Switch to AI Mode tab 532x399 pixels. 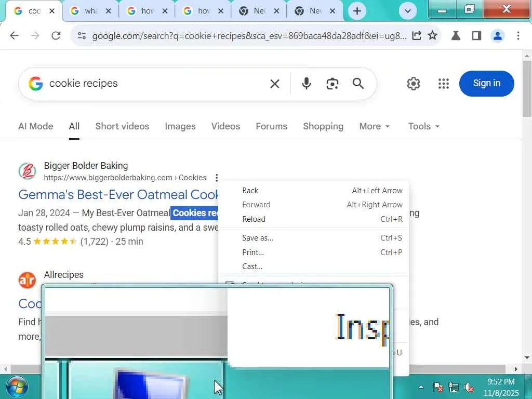click(x=36, y=126)
